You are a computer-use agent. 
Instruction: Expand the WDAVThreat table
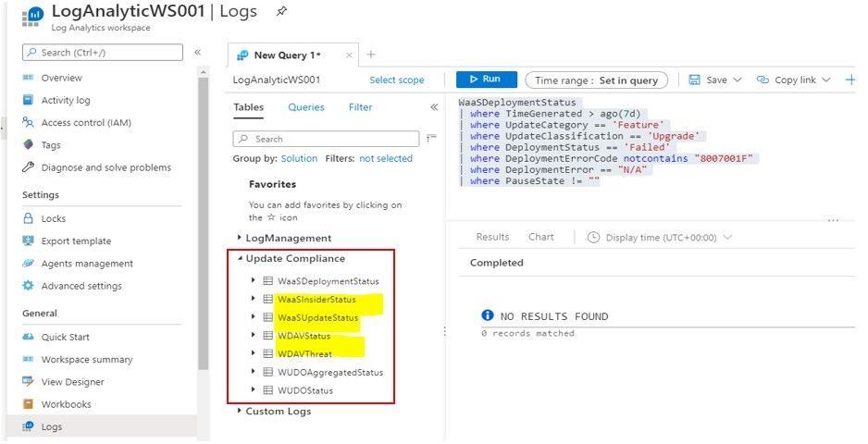click(253, 352)
